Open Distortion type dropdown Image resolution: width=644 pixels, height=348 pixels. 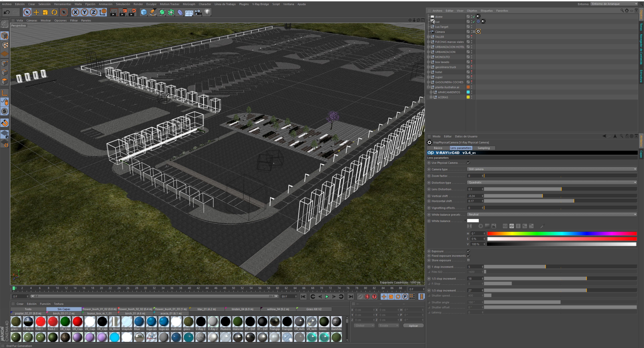point(552,182)
